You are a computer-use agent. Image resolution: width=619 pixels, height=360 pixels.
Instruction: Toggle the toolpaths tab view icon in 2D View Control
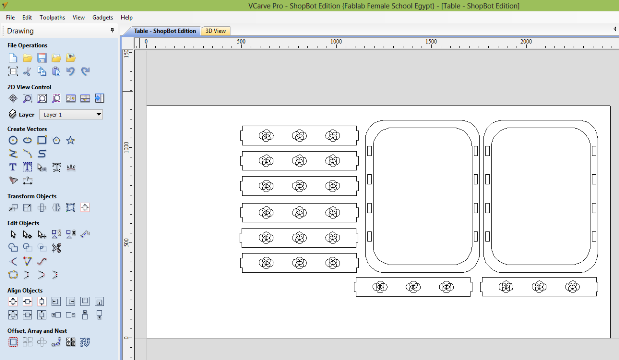click(x=99, y=98)
